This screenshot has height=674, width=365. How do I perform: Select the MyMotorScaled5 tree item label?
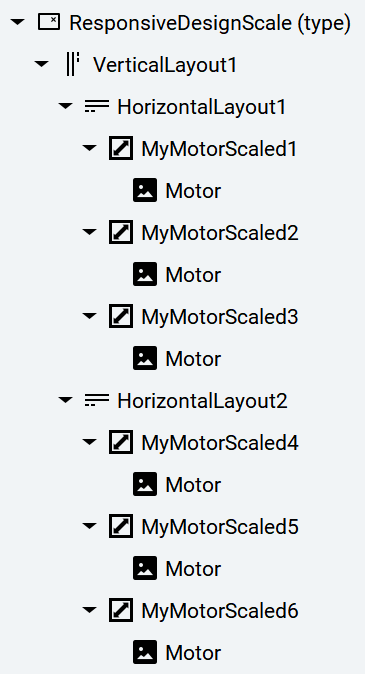point(220,527)
